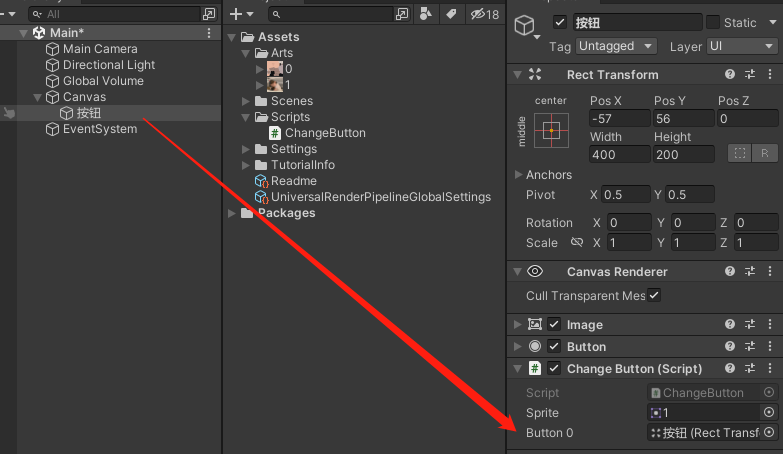Open Button component help icon
Viewport: 783px width, 454px height.
tap(730, 346)
